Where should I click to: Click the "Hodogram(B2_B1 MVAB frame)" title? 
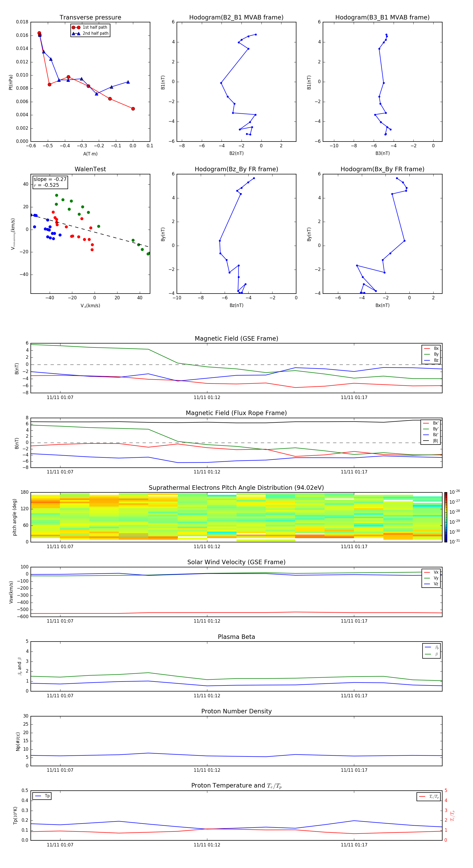236,18
